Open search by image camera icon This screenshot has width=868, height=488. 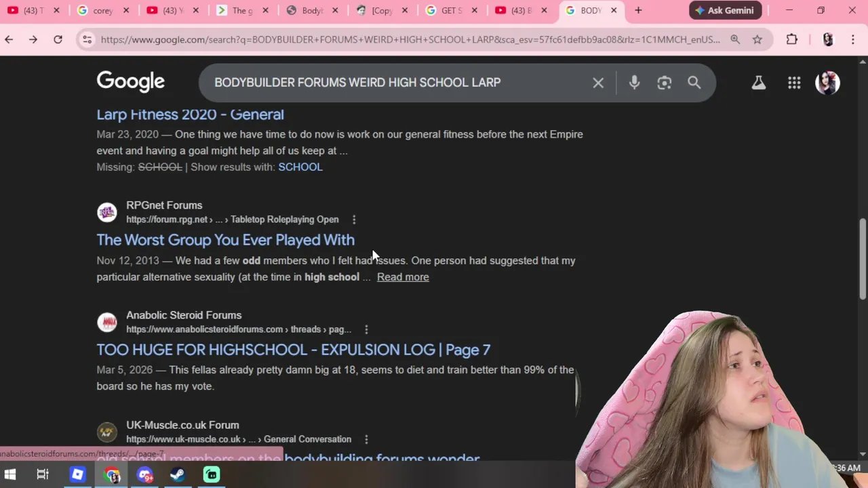tap(664, 83)
